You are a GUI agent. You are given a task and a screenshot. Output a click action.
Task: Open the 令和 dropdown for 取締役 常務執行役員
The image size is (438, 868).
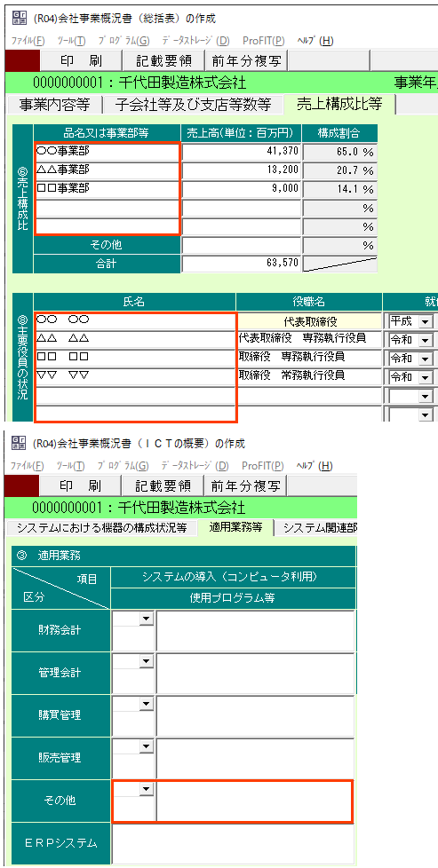[425, 377]
